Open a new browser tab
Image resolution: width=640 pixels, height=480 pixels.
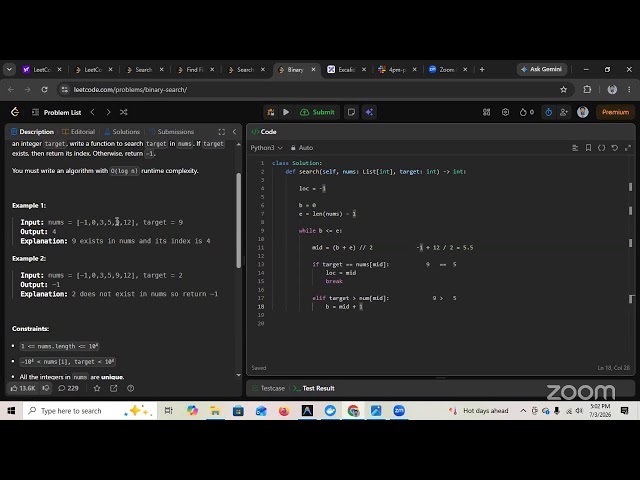(x=482, y=70)
